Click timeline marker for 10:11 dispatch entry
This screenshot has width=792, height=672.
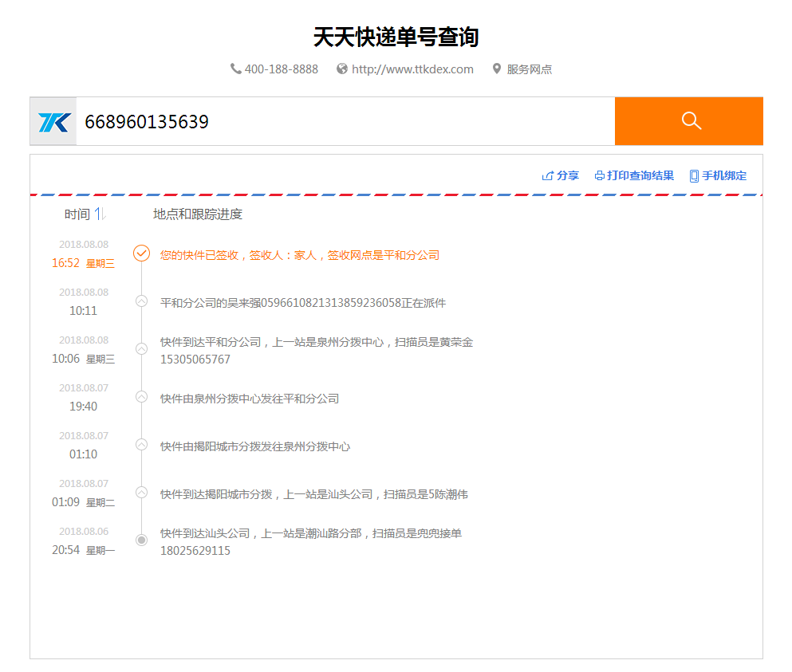[141, 301]
